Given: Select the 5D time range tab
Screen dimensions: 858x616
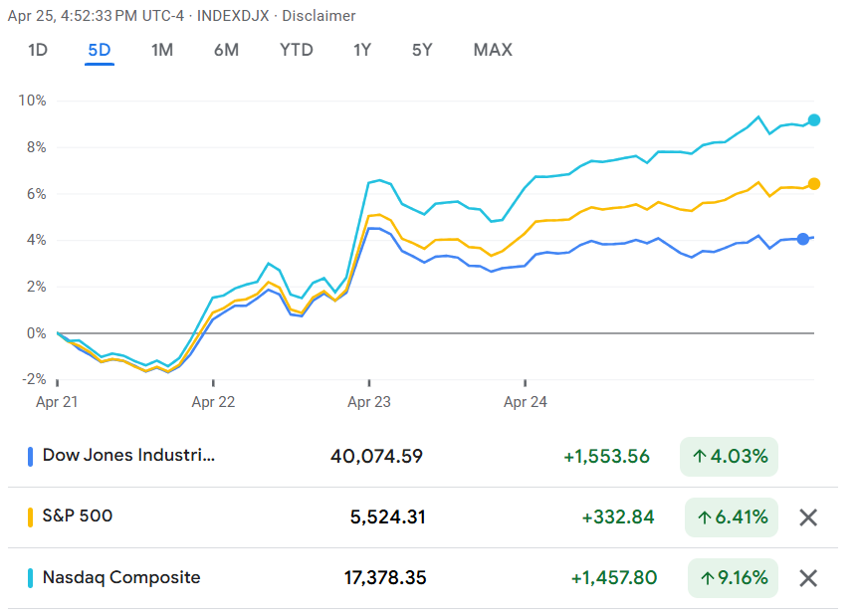Looking at the screenshot, I should pos(100,51).
